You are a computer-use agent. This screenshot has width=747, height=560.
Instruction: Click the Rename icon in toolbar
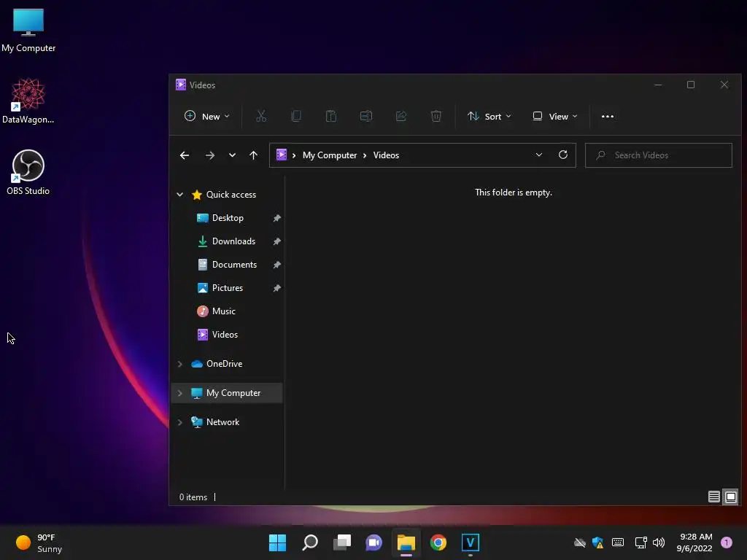366,116
